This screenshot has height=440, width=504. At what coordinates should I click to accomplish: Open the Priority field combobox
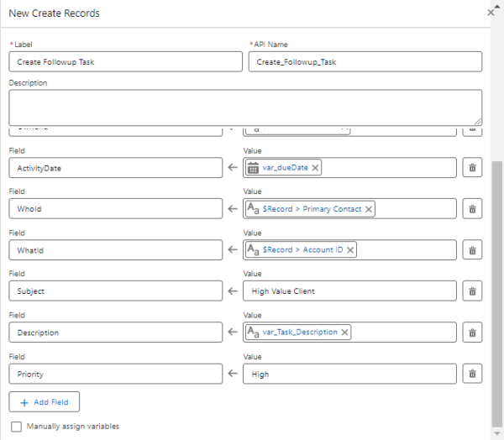116,374
